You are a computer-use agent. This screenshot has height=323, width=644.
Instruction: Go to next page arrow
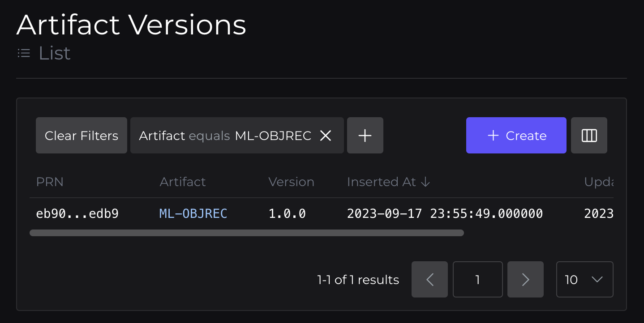tap(525, 280)
